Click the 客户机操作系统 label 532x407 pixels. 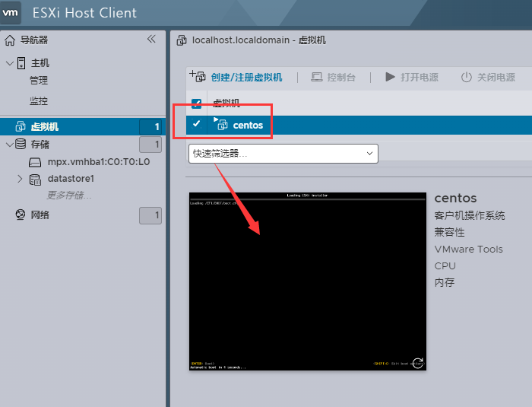[x=470, y=215]
